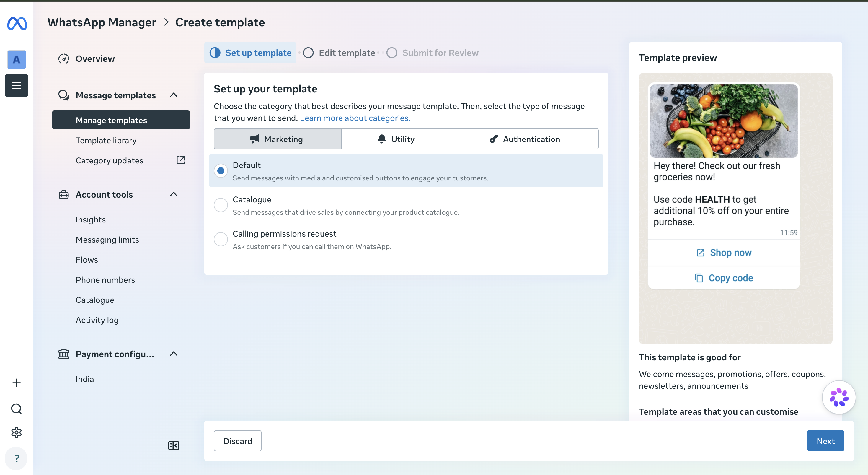Click the groceries preview image
The image size is (868, 475).
click(x=723, y=121)
